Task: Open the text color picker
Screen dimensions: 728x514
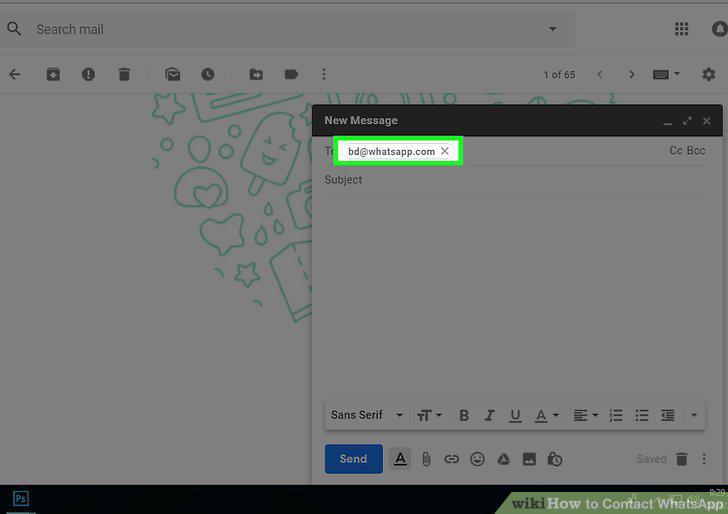Action: click(x=546, y=415)
